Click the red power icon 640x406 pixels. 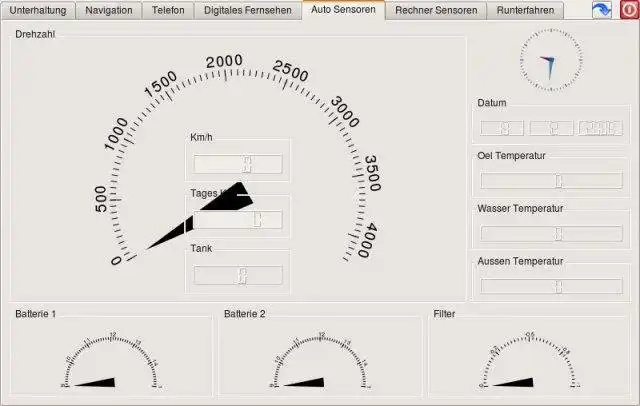pos(630,10)
